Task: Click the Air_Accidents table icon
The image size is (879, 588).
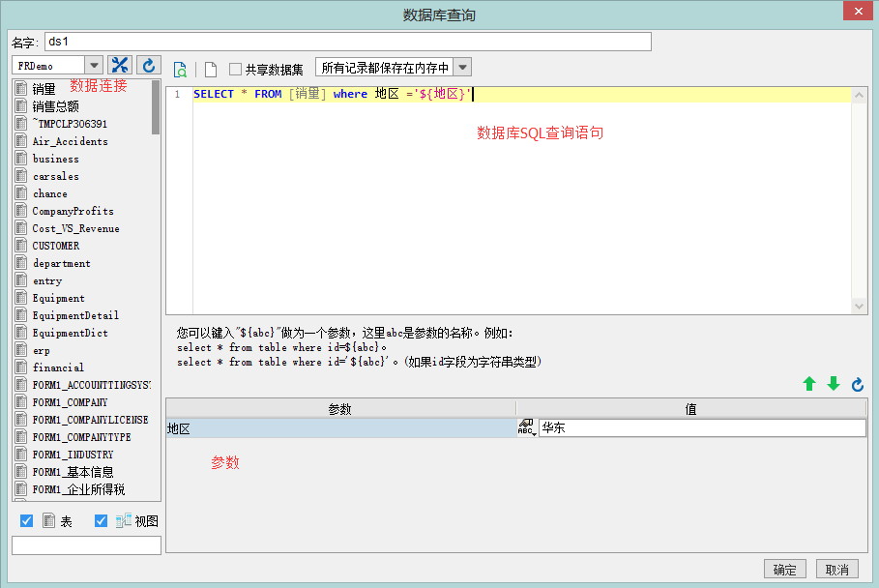Action: tap(21, 140)
